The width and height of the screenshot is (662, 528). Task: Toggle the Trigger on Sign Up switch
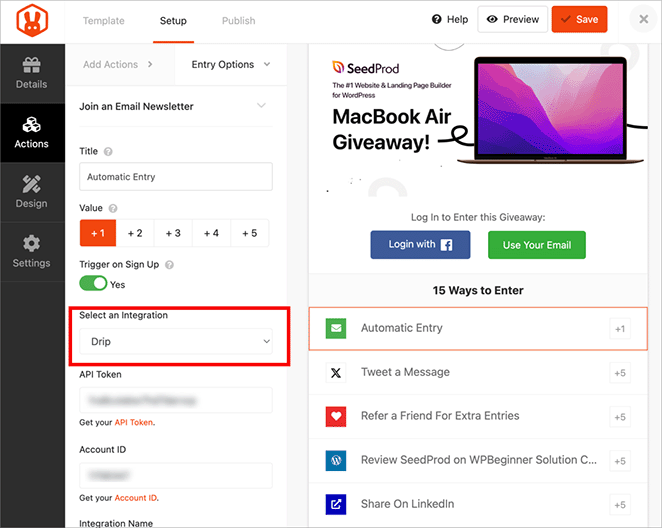[x=93, y=283]
